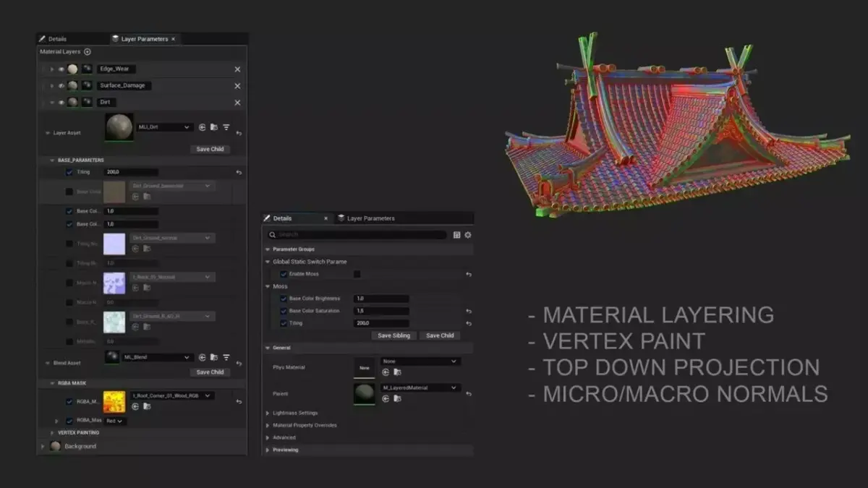
Task: Open the Phys Material None dropdown
Action: pyautogui.click(x=421, y=361)
